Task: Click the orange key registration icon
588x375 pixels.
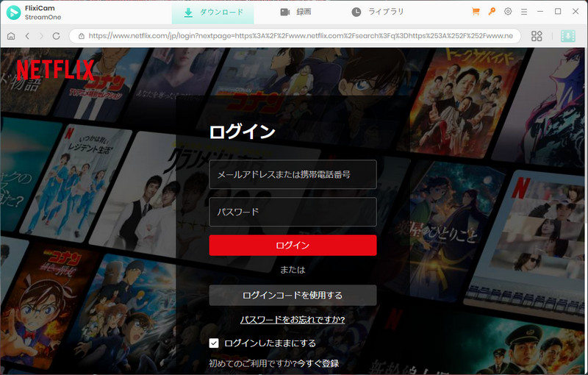Action: pos(492,12)
